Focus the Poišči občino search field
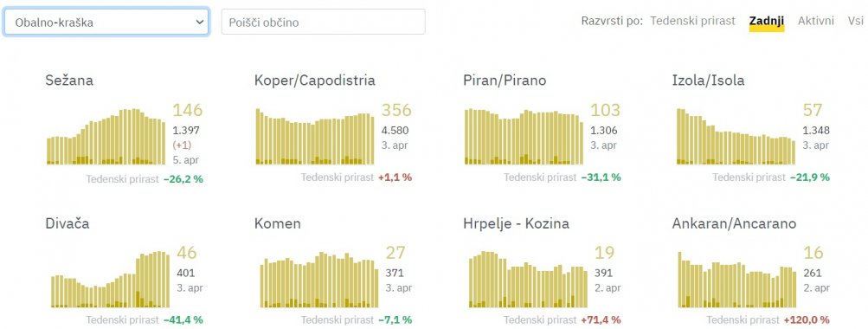 [x=324, y=23]
